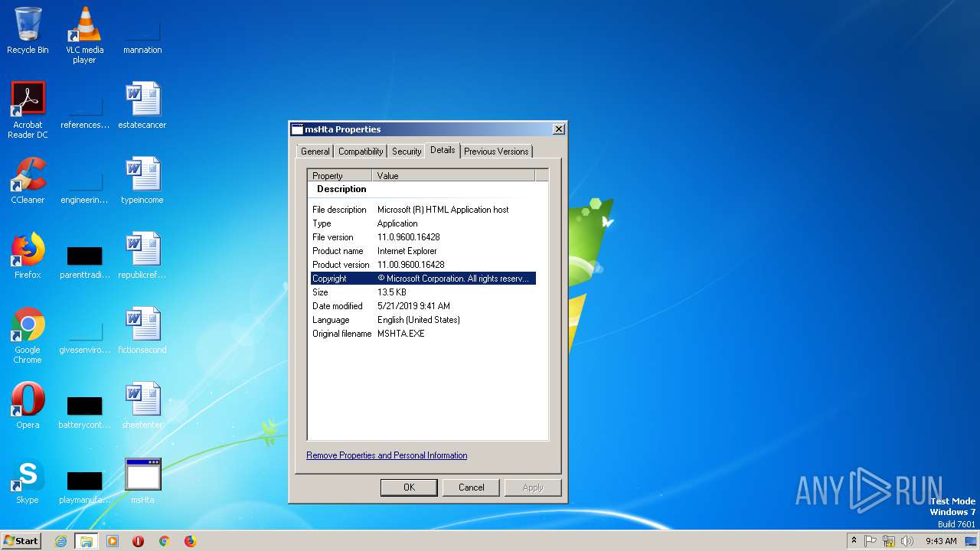Open the Recycle Bin desktop icon
This screenshot has height=551, width=980.
[x=28, y=31]
